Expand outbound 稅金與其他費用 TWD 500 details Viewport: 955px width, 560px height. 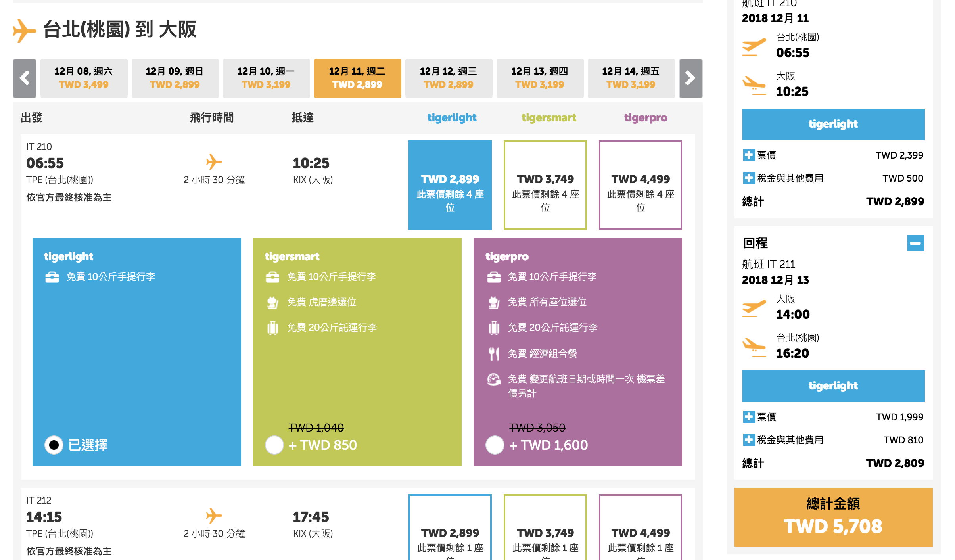[x=748, y=178]
